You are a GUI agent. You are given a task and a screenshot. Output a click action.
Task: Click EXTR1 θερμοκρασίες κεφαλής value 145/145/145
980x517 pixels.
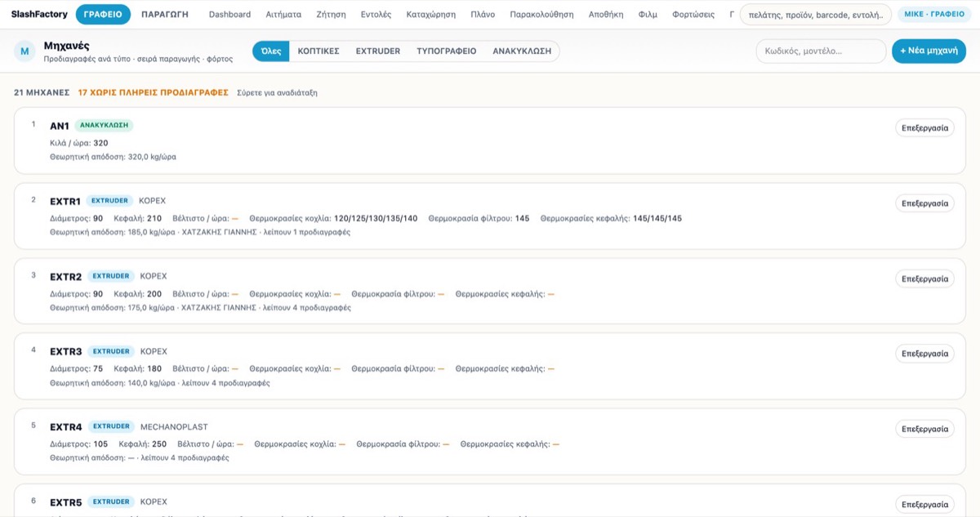point(657,218)
